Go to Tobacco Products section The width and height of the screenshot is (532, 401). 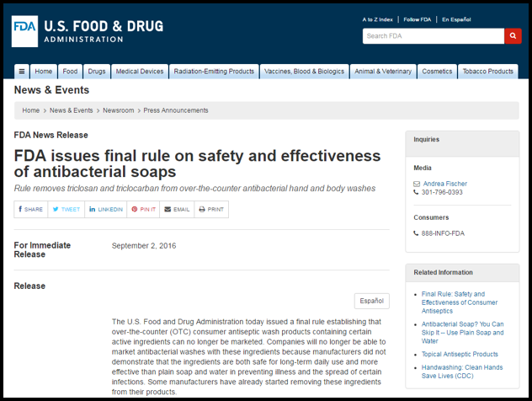click(488, 72)
